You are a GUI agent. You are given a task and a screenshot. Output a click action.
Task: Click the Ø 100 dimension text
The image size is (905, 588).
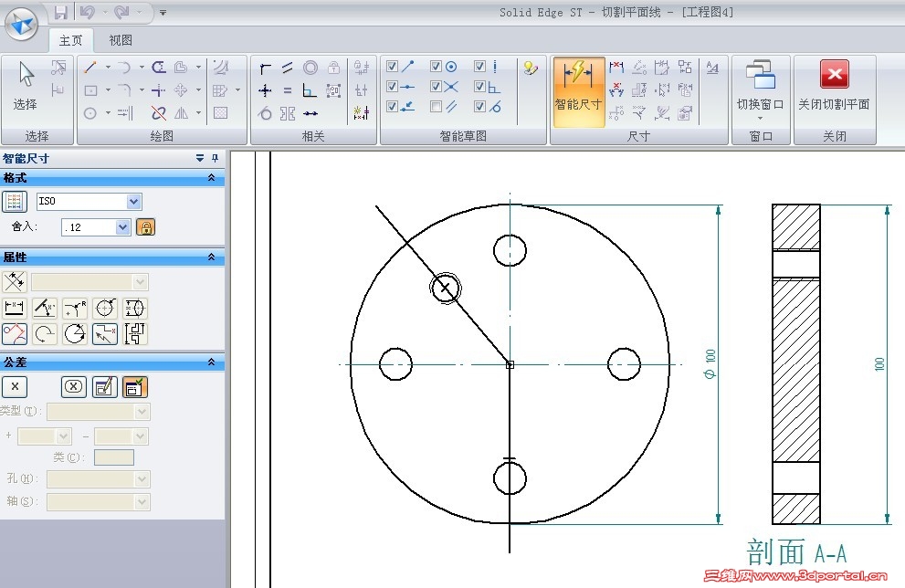tap(710, 363)
